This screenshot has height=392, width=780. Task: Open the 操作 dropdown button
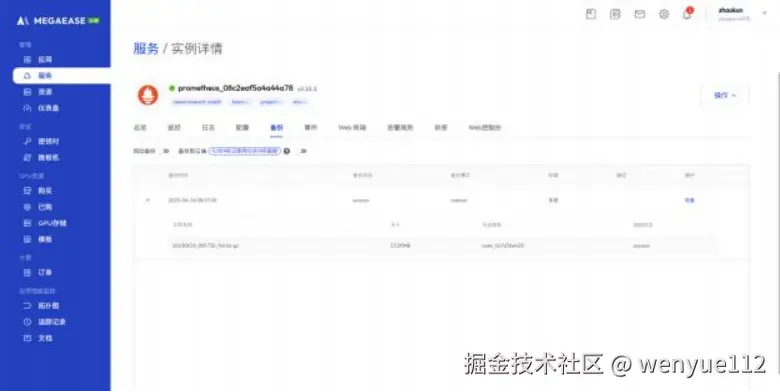(725, 95)
